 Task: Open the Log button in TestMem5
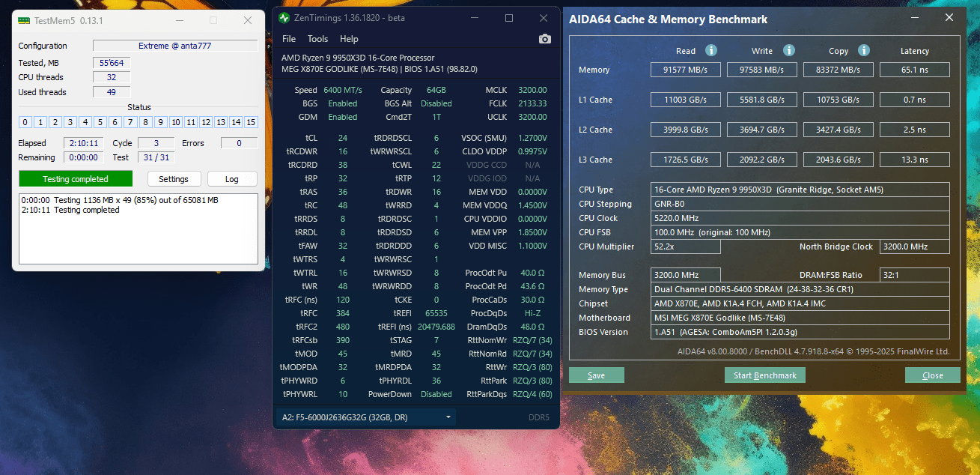tap(232, 179)
